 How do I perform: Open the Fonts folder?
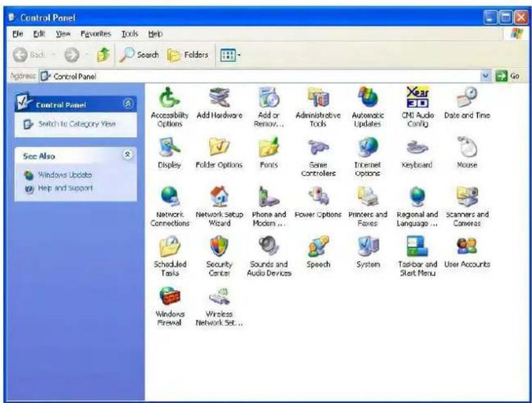(268, 153)
